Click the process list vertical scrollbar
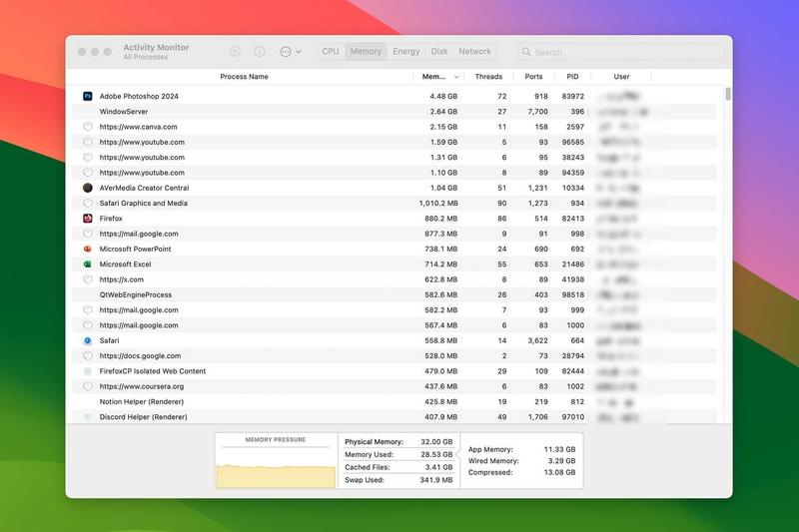 point(728,94)
